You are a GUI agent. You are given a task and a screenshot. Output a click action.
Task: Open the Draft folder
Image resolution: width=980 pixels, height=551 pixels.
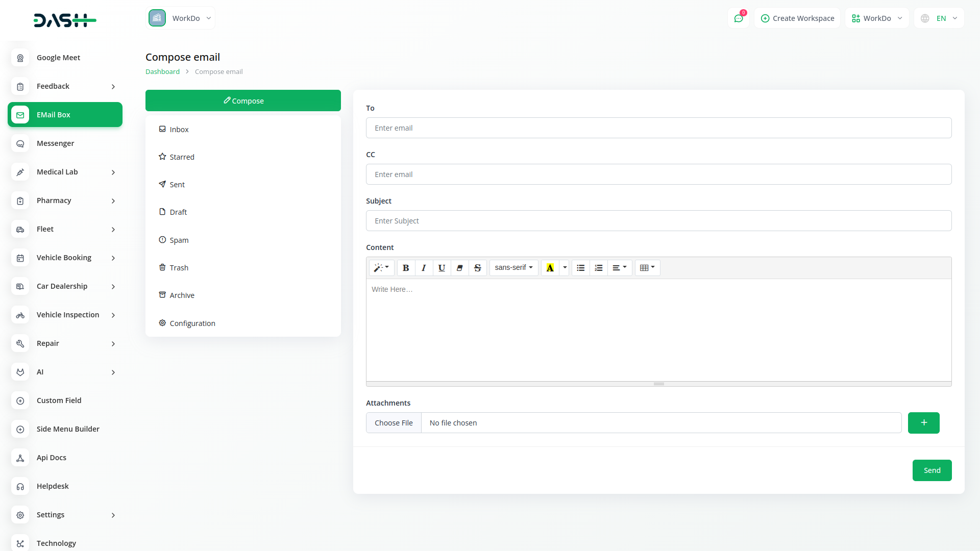(243, 212)
